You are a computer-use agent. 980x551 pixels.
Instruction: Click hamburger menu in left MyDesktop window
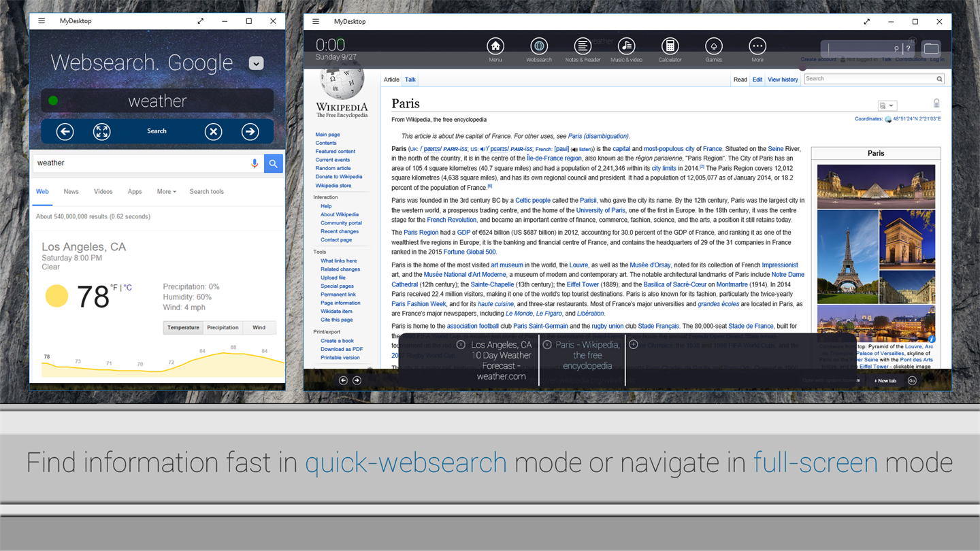coord(42,21)
